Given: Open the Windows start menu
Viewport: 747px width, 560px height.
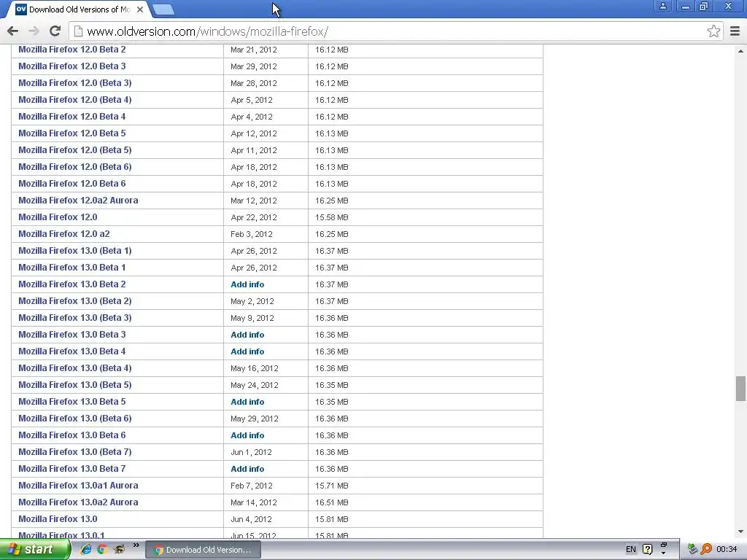Looking at the screenshot, I should (35, 549).
